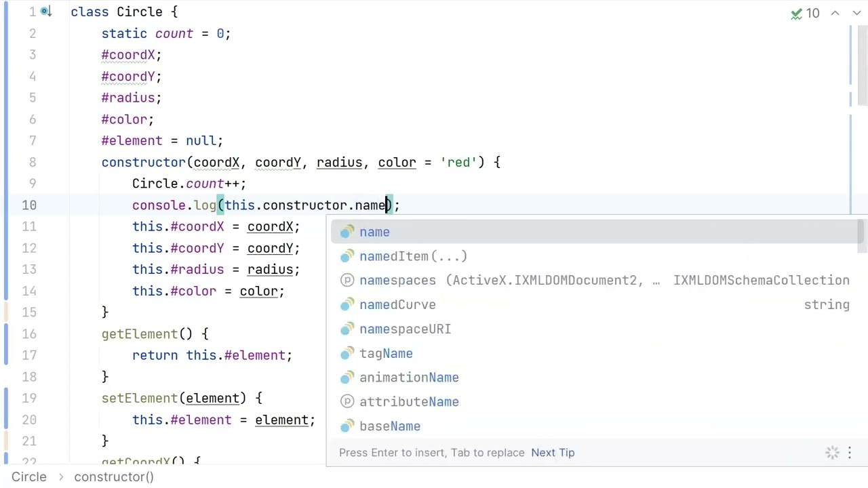Click 'this.#radius = radius;' assignment
Viewport: 868px width, 488px height.
coord(216,270)
